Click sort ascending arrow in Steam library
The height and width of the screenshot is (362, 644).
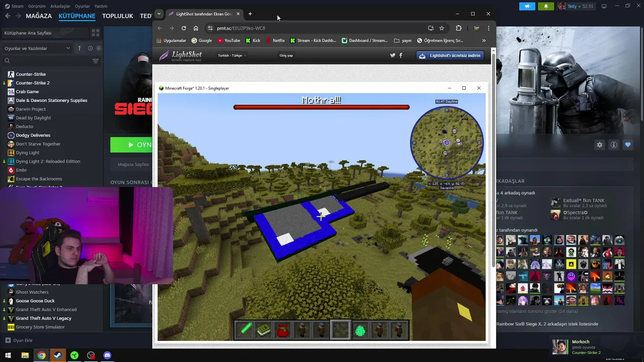pos(79,48)
